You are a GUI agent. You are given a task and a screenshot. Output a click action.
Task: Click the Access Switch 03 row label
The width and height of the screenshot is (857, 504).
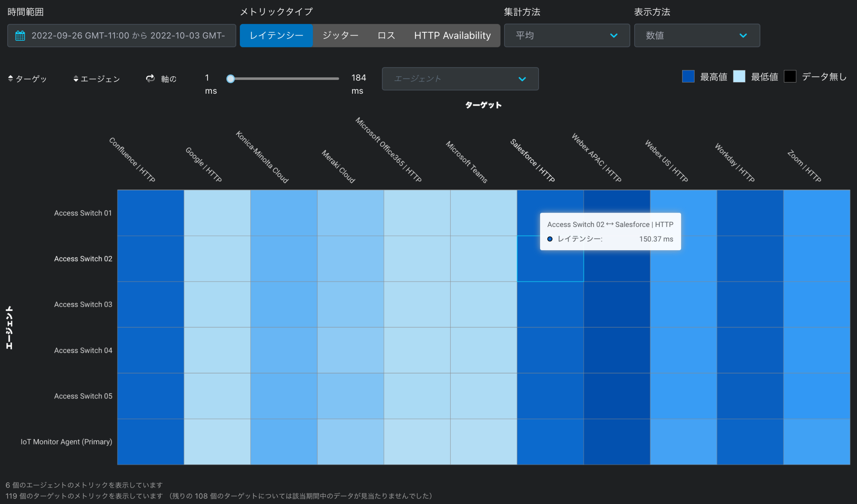(83, 304)
